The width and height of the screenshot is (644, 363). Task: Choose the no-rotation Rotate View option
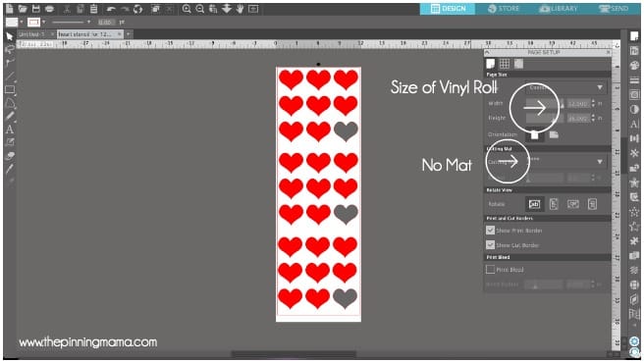click(534, 204)
